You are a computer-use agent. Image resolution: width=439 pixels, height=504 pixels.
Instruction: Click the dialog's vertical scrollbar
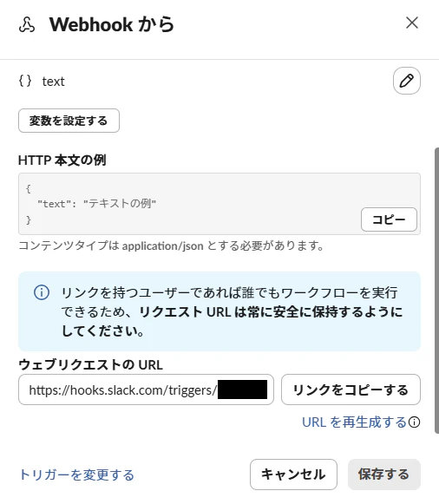(x=436, y=291)
